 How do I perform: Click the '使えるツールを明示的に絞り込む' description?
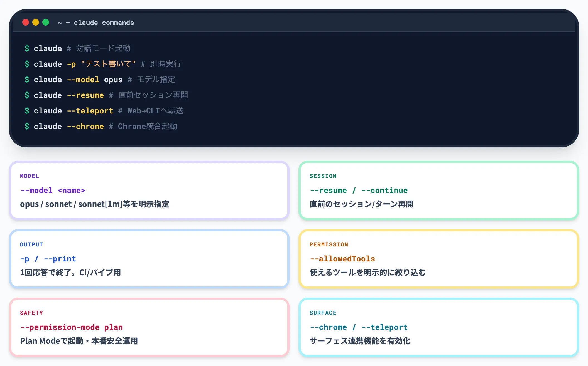point(368,273)
